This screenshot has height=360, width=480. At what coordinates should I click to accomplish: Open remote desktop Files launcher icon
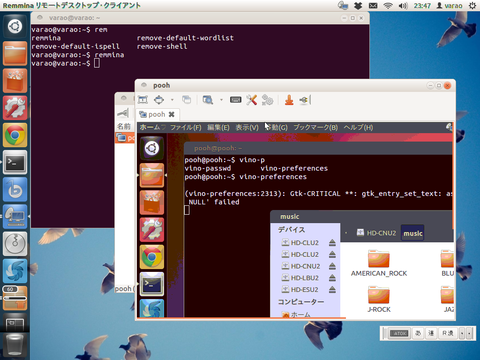click(152, 175)
